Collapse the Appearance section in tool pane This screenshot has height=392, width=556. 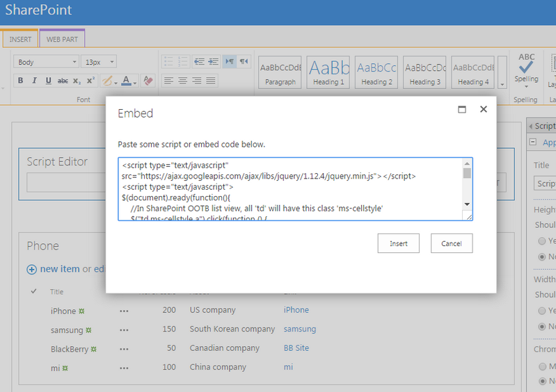532,142
